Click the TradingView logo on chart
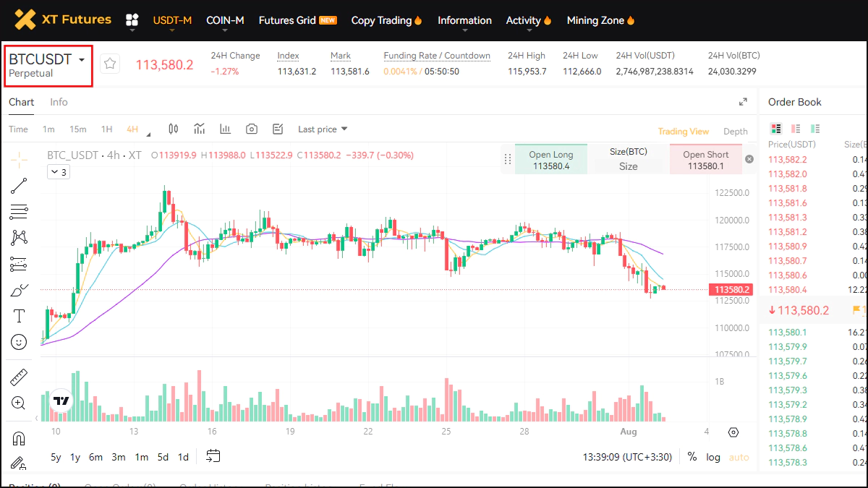This screenshot has width=868, height=488. [61, 401]
